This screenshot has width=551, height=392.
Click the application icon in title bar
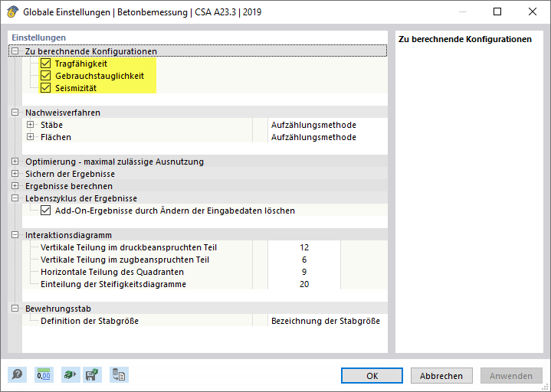[x=13, y=12]
